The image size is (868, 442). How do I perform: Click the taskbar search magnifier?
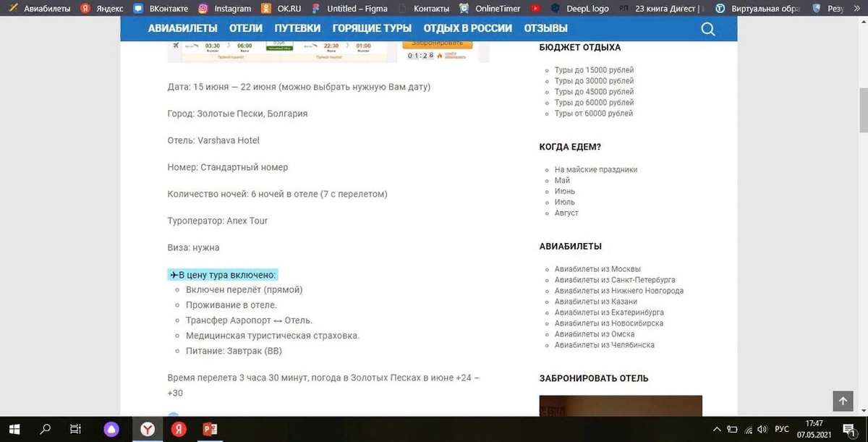click(45, 429)
